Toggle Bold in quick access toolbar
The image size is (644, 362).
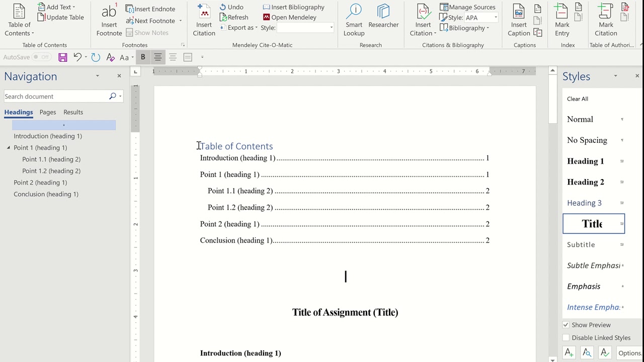point(143,57)
